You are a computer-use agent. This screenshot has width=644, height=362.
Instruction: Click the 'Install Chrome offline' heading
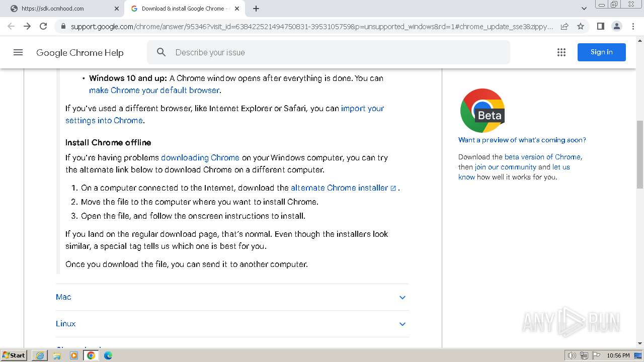(x=108, y=142)
